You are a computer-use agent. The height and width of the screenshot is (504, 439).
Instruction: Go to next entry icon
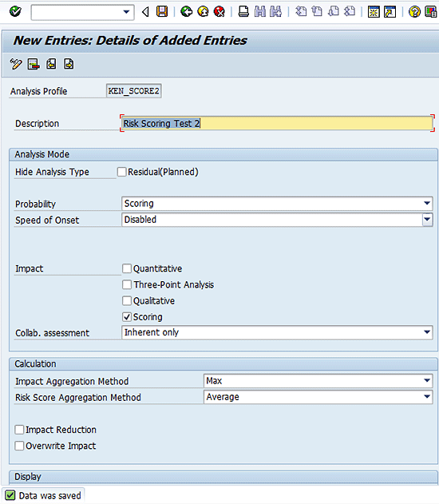click(69, 64)
